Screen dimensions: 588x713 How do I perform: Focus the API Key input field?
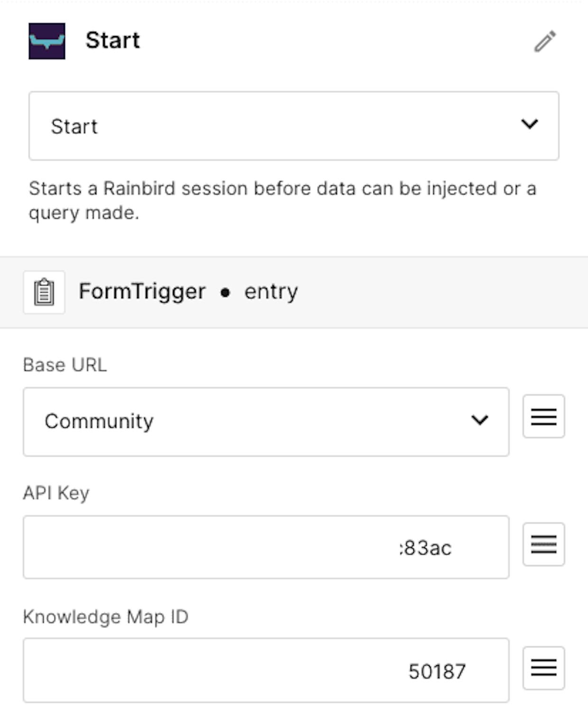click(266, 547)
